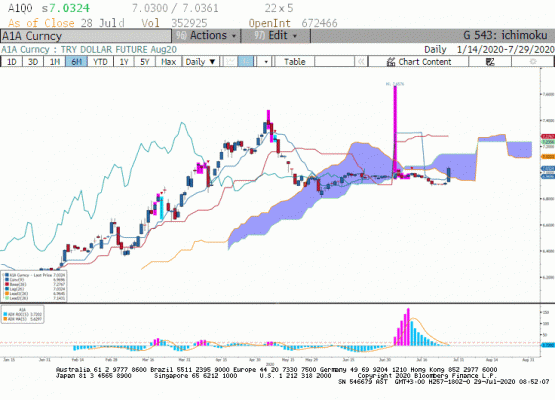This screenshot has width=555, height=400.
Task: Select the 3D range tab
Action: coord(33,62)
